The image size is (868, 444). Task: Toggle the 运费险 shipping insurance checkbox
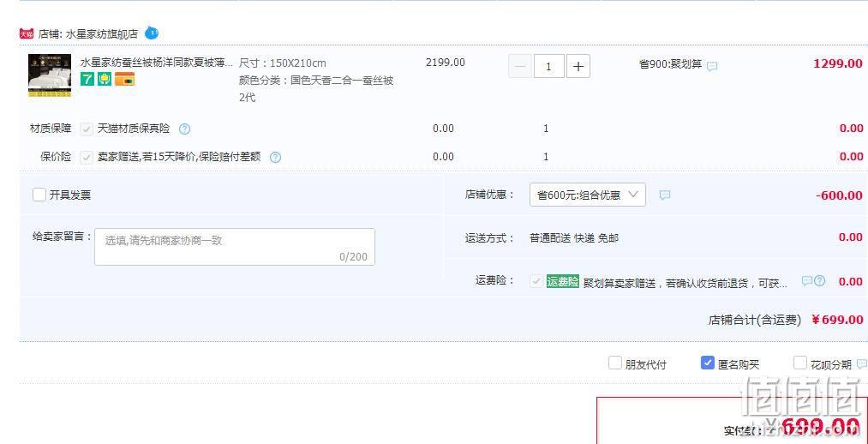click(536, 281)
